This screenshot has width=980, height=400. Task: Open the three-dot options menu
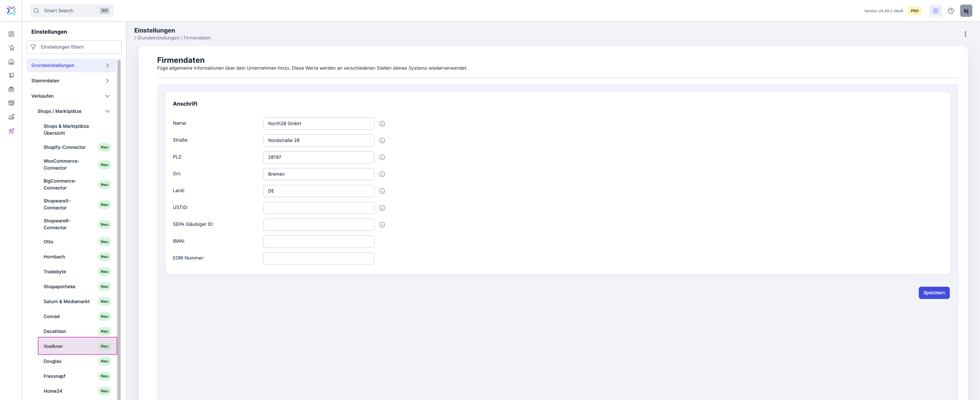pos(965,34)
